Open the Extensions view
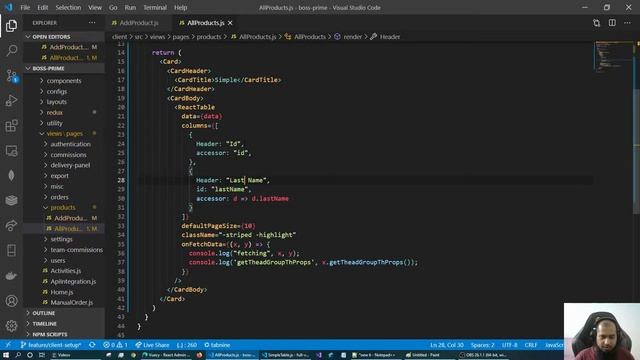The image size is (640, 360). pos(11,126)
